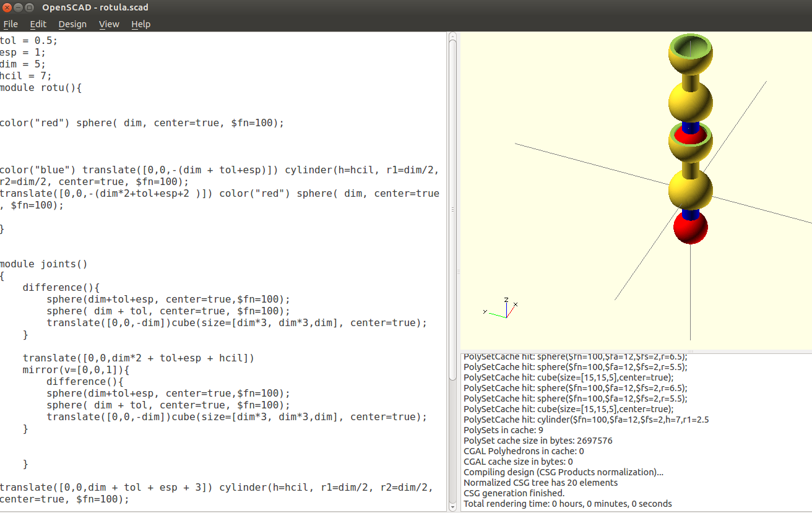Screen dimensions: 812x513
Task: Click the line "tol = 0.5;"
Action: click(28, 41)
